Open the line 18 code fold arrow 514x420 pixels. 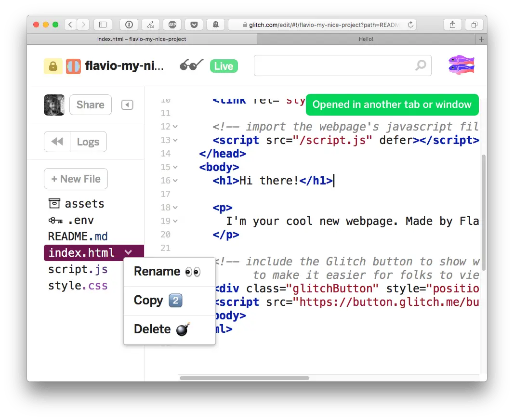coord(175,208)
